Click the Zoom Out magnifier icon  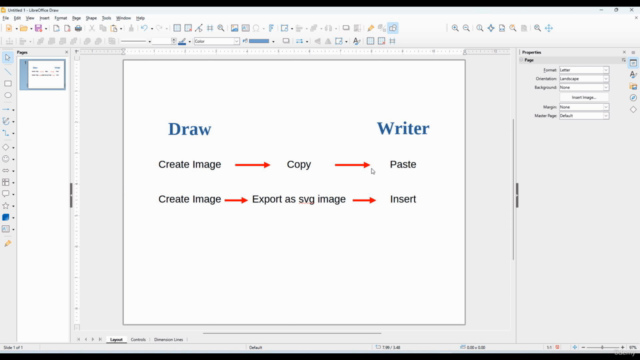point(466,28)
